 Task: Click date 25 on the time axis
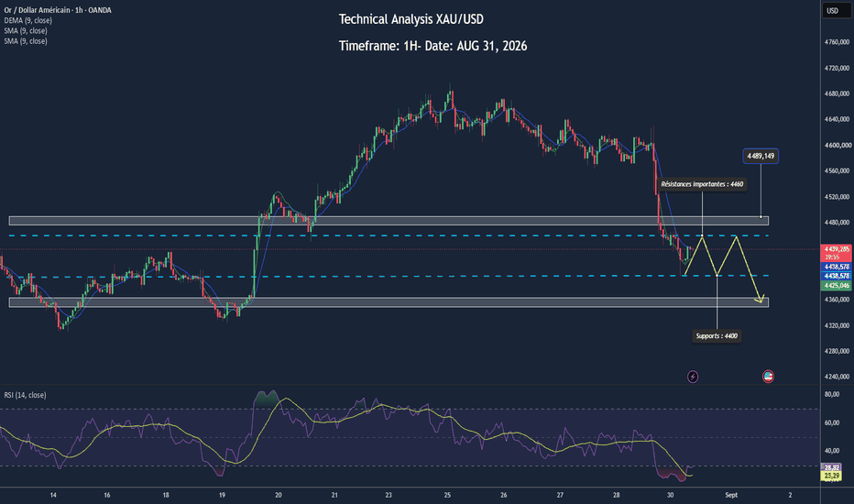(447, 495)
